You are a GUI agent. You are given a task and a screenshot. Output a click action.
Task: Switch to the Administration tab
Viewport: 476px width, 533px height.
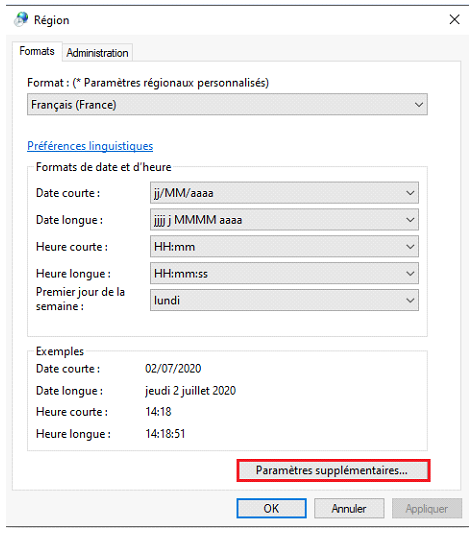pyautogui.click(x=97, y=53)
